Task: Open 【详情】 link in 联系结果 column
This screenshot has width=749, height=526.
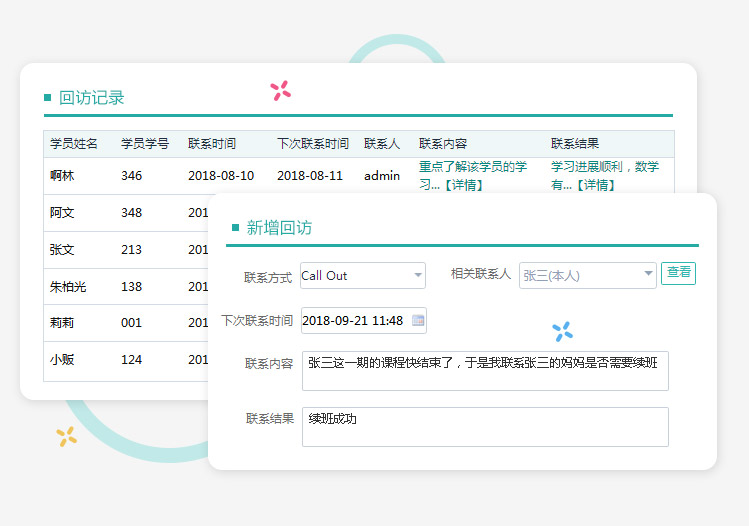Action: 596,185
